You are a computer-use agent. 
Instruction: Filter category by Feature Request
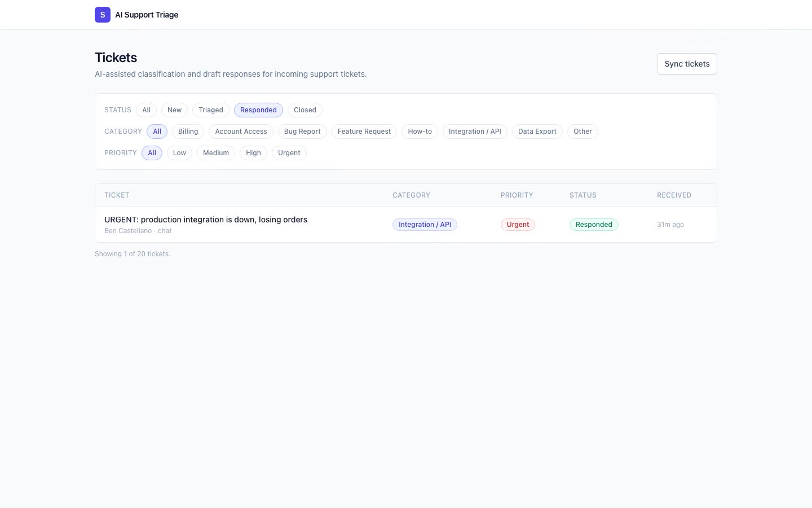point(364,132)
